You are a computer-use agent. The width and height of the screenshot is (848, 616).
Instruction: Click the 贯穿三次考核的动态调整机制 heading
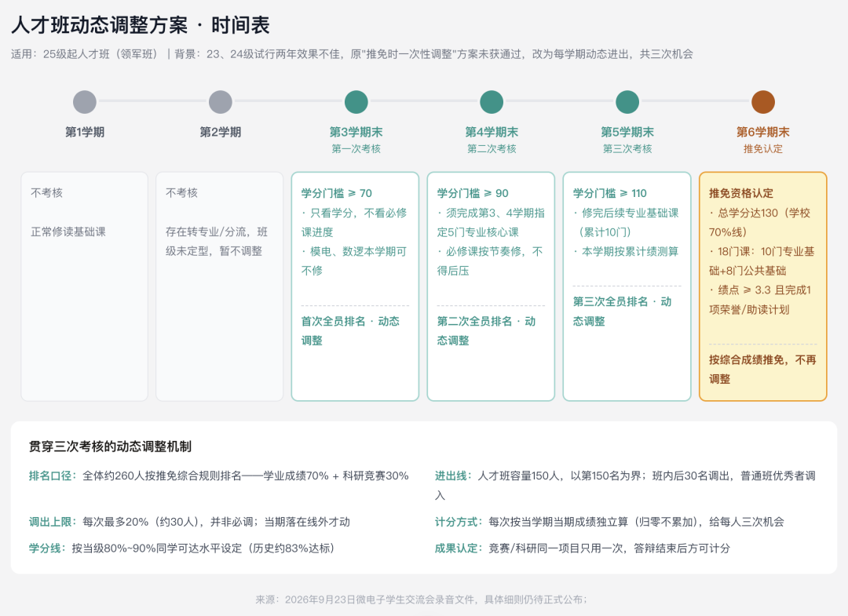tap(110, 447)
